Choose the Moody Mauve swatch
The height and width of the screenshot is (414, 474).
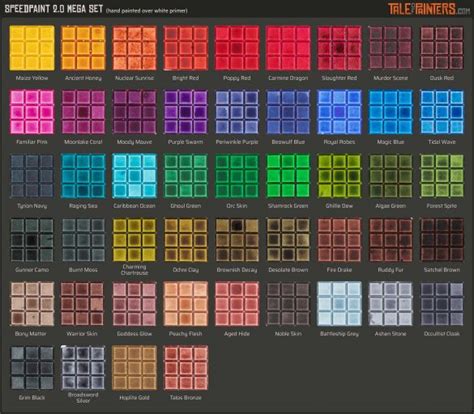pos(134,112)
